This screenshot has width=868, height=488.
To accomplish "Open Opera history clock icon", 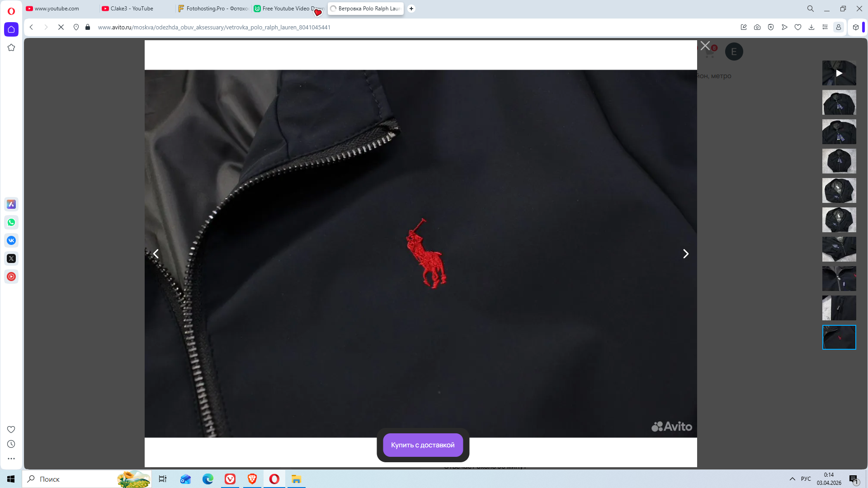I will point(11,444).
